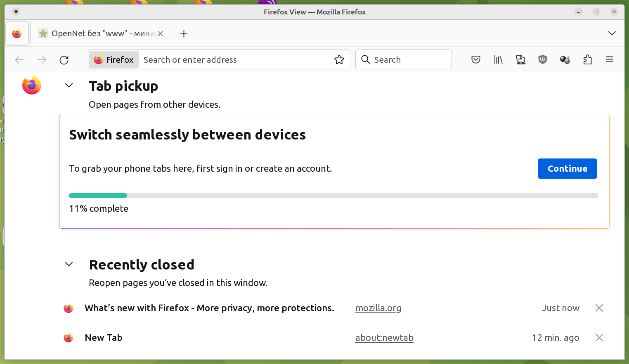Open the Extensions puzzle-piece menu
This screenshot has height=364, width=629.
[587, 60]
